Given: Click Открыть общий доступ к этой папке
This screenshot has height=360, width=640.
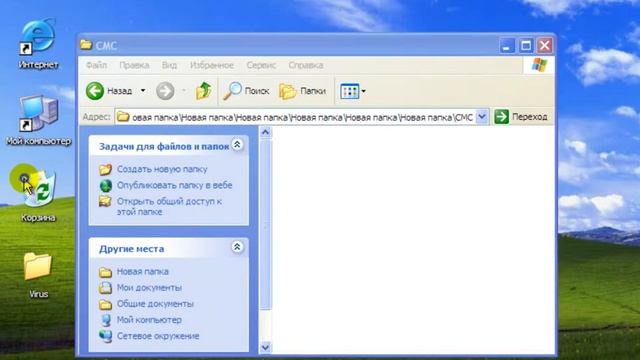Looking at the screenshot, I should [x=169, y=207].
